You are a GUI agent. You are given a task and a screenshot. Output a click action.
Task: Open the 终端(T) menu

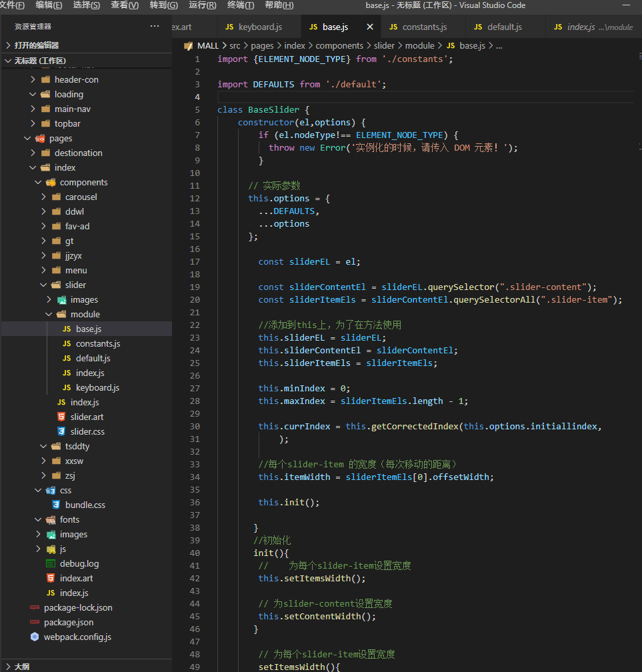click(241, 5)
